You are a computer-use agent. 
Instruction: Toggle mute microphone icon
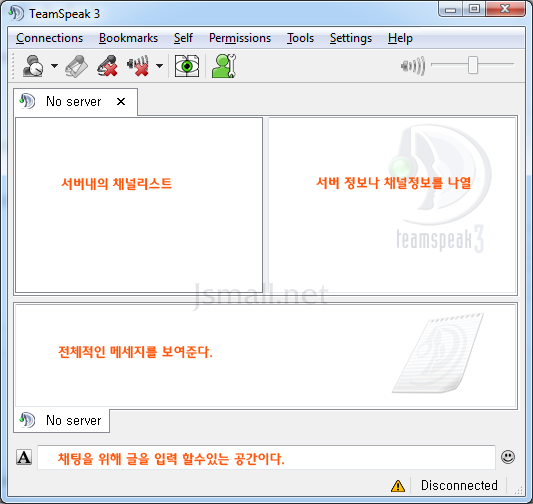(107, 66)
